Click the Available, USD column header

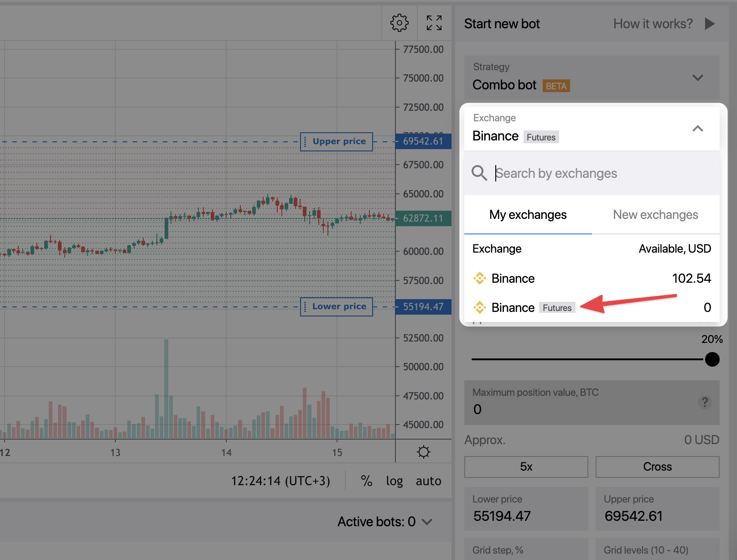pyautogui.click(x=675, y=249)
